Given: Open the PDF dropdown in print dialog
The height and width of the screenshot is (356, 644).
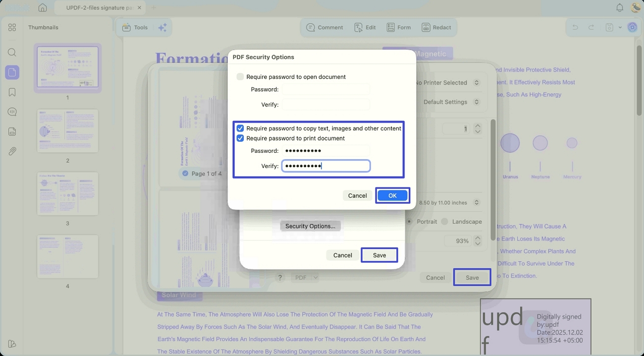Looking at the screenshot, I should click(305, 278).
